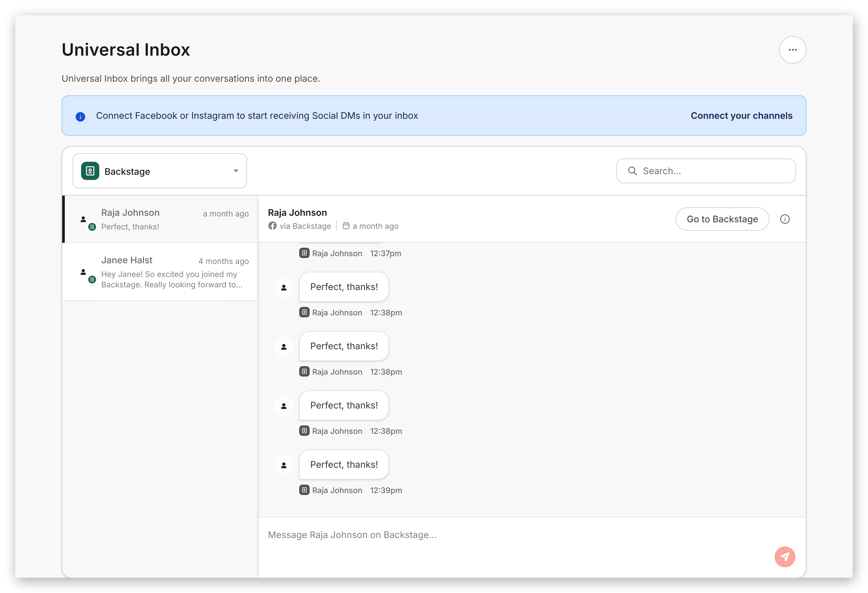
Task: Click the last Perfect, thanks! message bubble
Action: click(x=344, y=464)
